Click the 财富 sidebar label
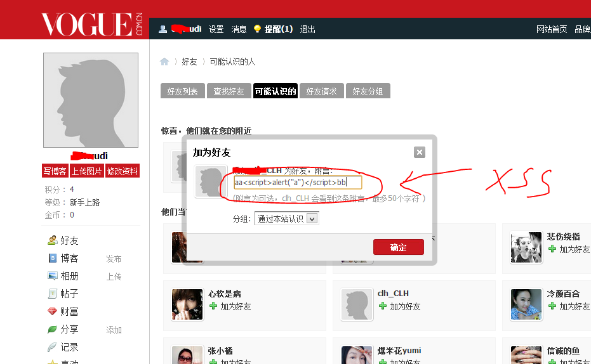Screen dimensions: 591x364 point(69,311)
